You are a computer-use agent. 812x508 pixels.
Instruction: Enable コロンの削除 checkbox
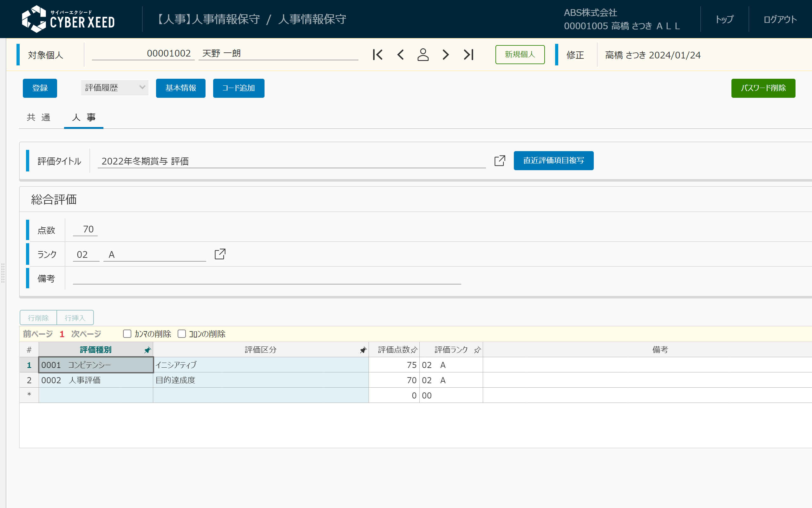tap(182, 334)
